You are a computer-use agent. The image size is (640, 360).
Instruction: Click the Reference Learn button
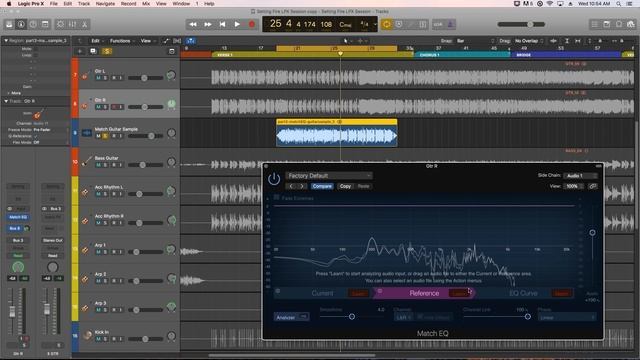459,293
